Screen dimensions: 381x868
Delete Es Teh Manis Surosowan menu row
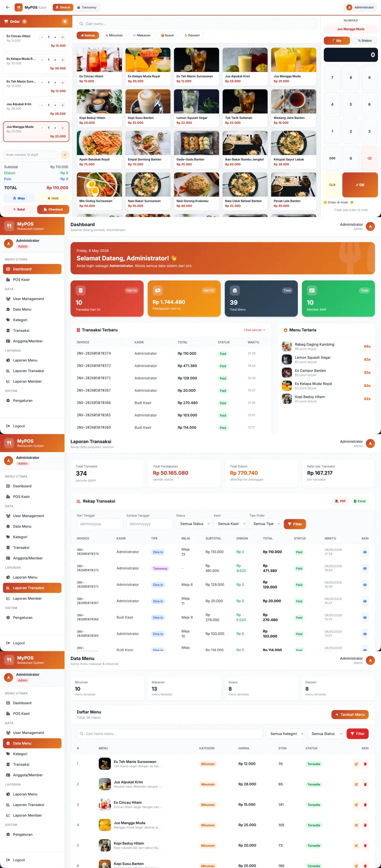[x=365, y=764]
